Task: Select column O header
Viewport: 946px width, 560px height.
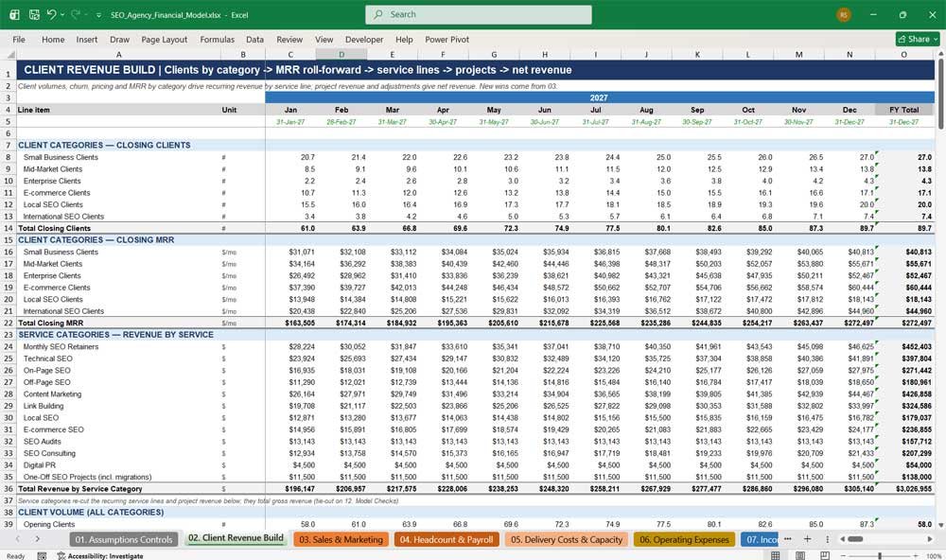Action: (x=903, y=54)
